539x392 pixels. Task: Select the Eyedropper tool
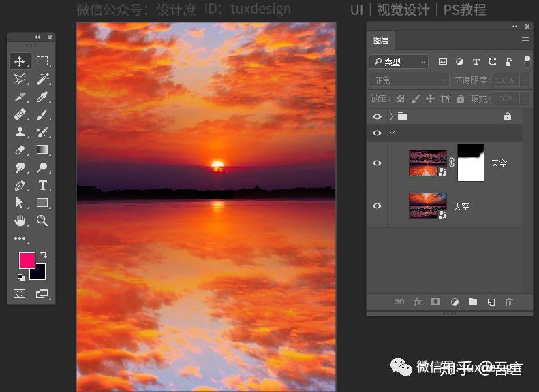point(42,97)
